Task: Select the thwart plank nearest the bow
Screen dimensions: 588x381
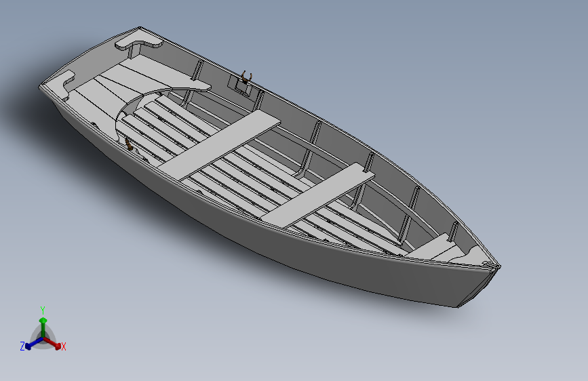Action: click(317, 195)
